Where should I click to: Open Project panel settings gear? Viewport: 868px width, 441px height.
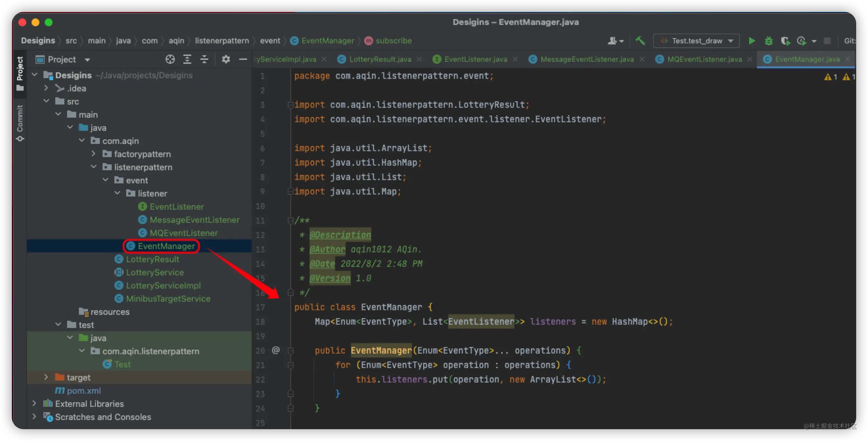click(x=226, y=59)
